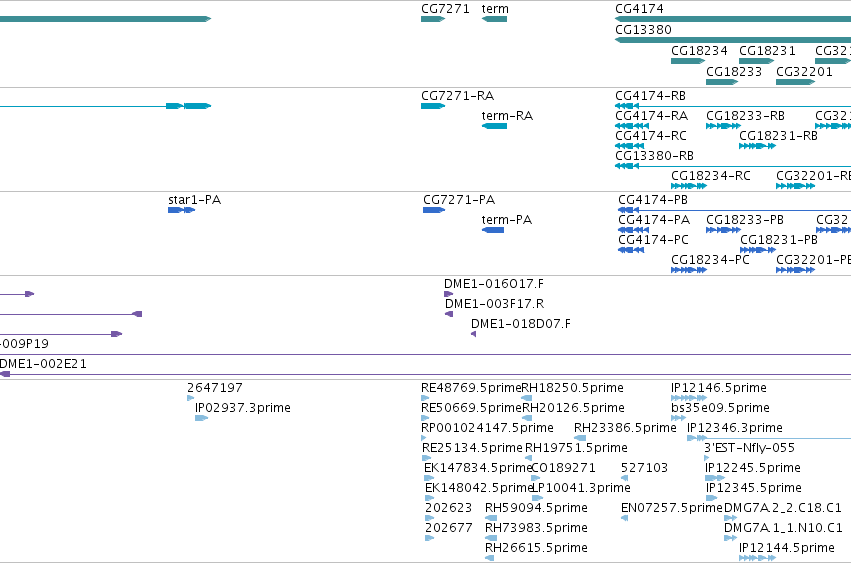Click EST RE50669.5prime

[x=425, y=418]
